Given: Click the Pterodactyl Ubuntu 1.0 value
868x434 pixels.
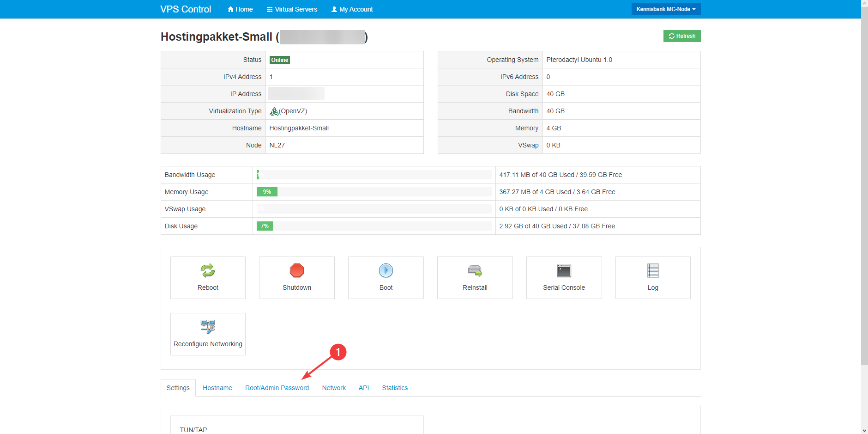Looking at the screenshot, I should [x=579, y=60].
